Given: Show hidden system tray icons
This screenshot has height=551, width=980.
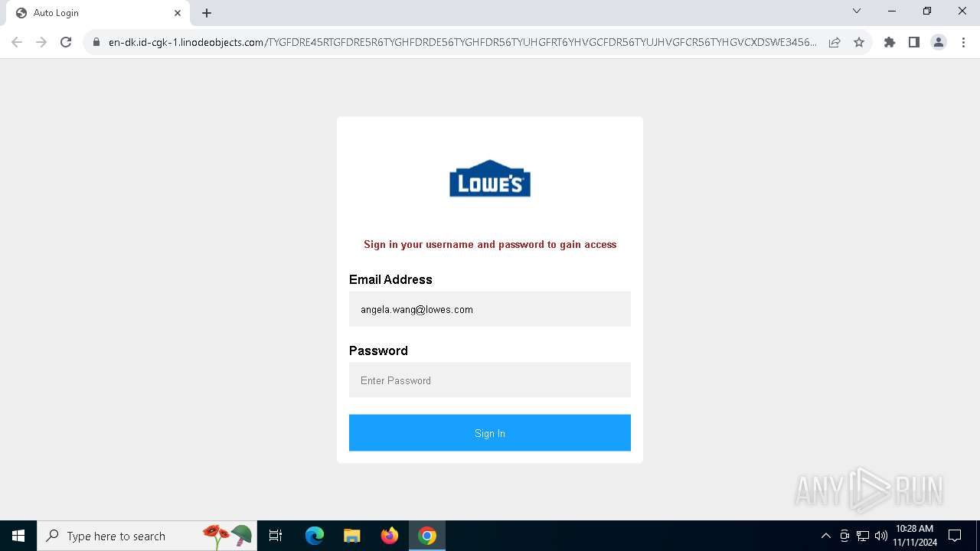Looking at the screenshot, I should [825, 536].
